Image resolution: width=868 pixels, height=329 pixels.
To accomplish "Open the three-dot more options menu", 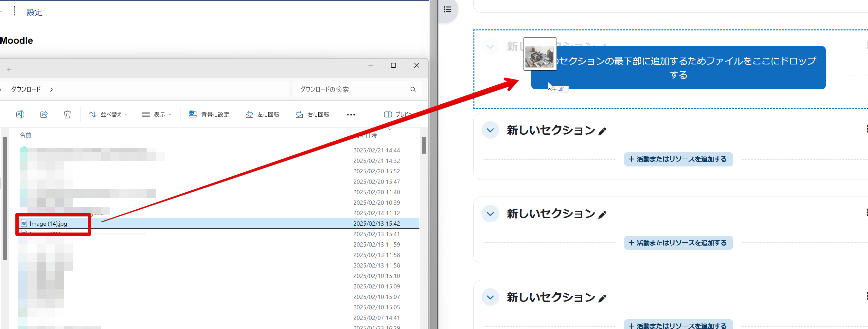I will (351, 115).
